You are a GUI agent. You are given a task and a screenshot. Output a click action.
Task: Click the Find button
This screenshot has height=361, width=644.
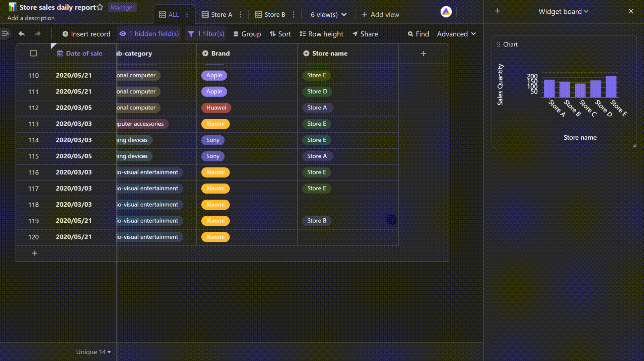[418, 34]
